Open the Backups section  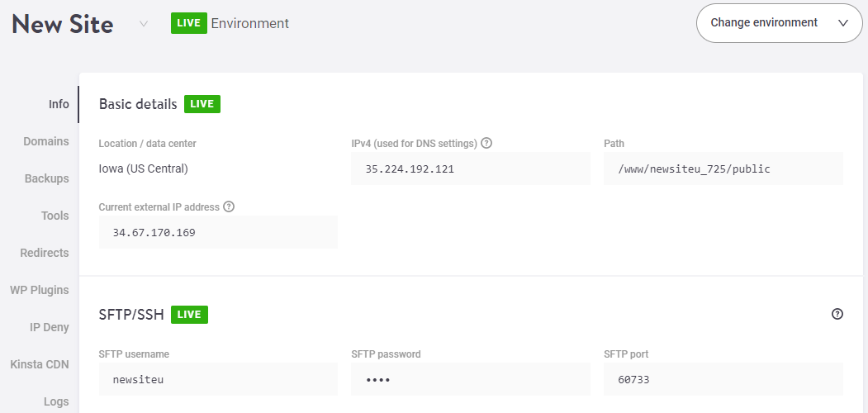point(46,178)
